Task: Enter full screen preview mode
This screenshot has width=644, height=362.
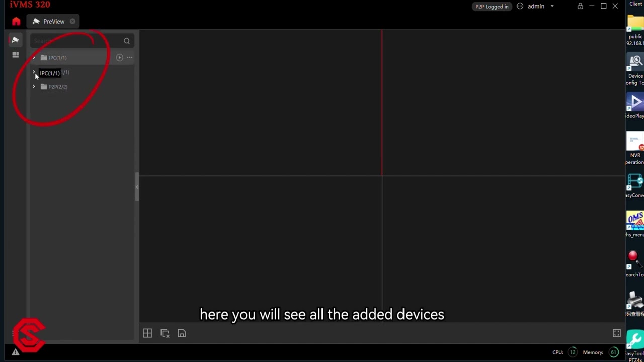Action: tap(617, 333)
